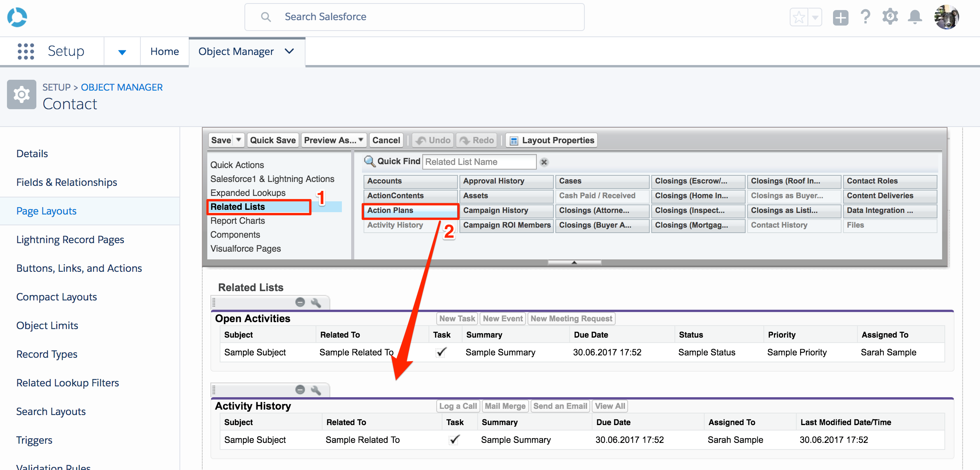Open Fields & Relationships in the sidebar
The image size is (980, 470).
click(x=67, y=182)
